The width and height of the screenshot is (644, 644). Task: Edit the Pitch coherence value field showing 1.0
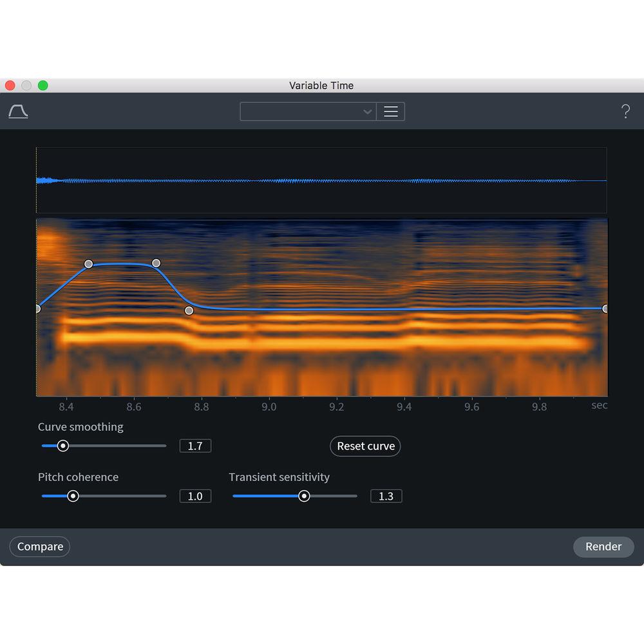point(195,496)
